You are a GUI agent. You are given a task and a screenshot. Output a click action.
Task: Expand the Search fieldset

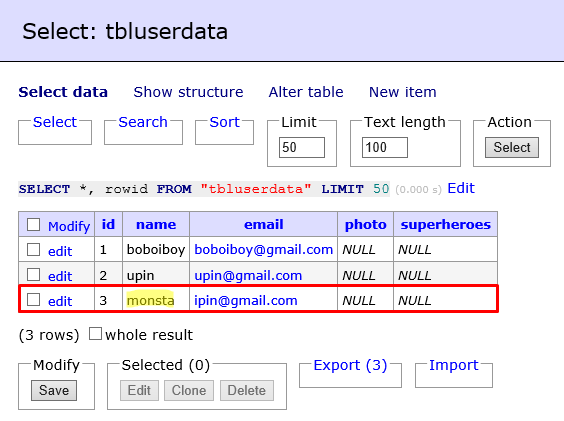[143, 122]
